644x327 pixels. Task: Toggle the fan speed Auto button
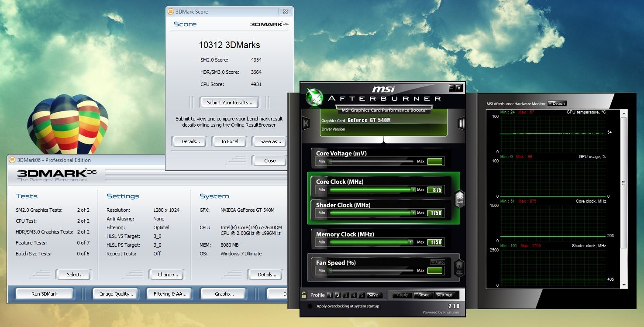pyautogui.click(x=437, y=262)
